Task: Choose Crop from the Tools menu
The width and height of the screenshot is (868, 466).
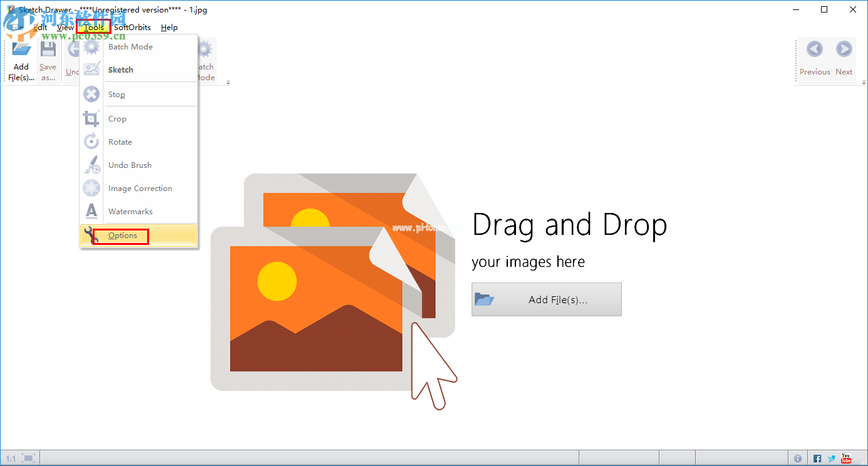Action: [117, 119]
